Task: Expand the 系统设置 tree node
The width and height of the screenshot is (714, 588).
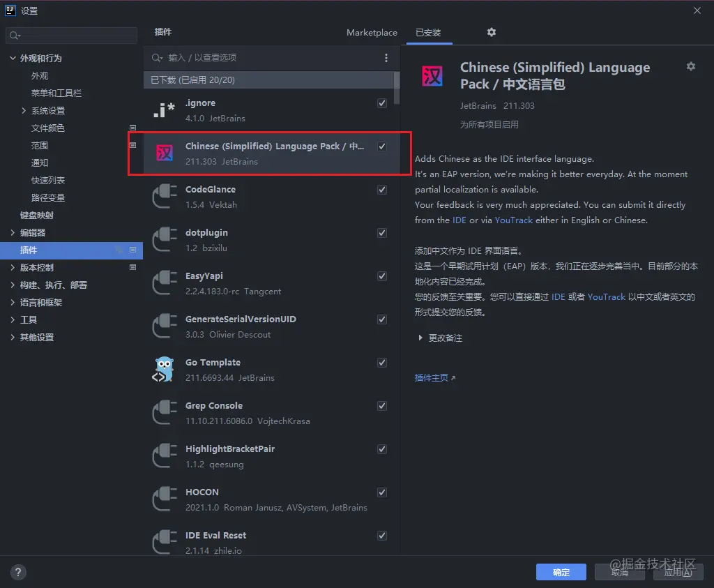Action: click(24, 110)
